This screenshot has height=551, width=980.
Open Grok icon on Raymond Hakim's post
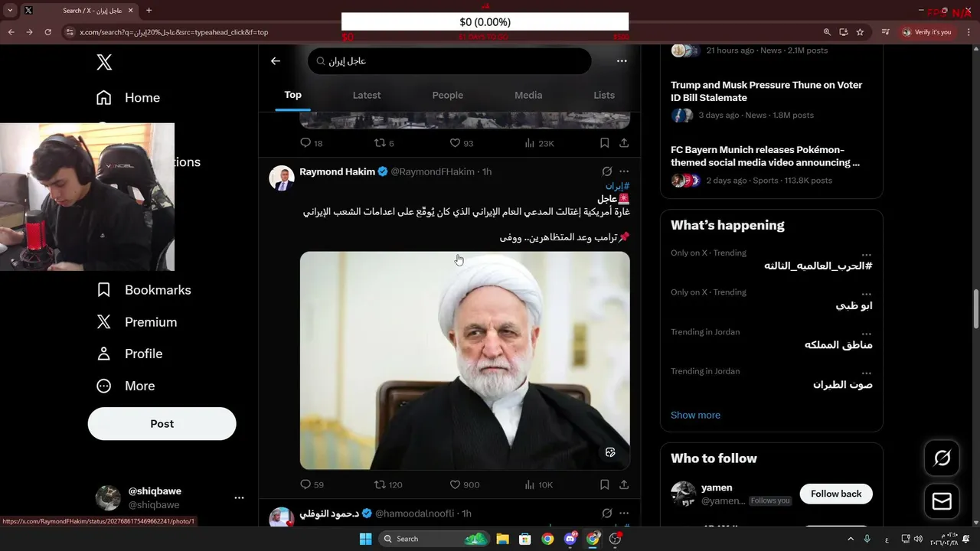(606, 171)
